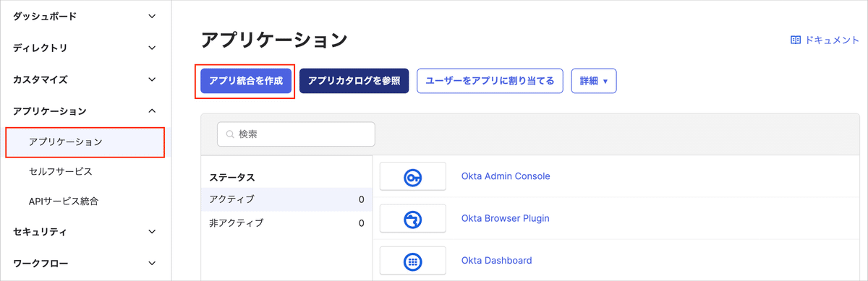Screen dimensions: 868x281
Task: Click the アプリ統合を作成 button
Action: 246,81
